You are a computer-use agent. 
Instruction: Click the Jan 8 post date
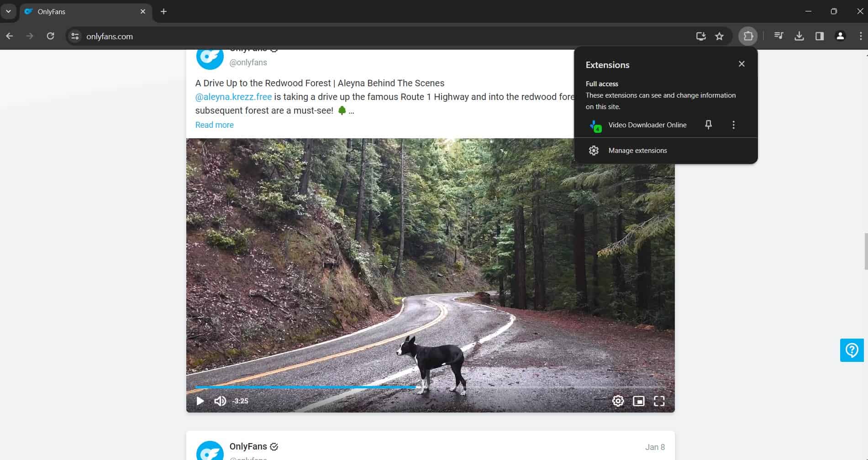[x=655, y=447]
